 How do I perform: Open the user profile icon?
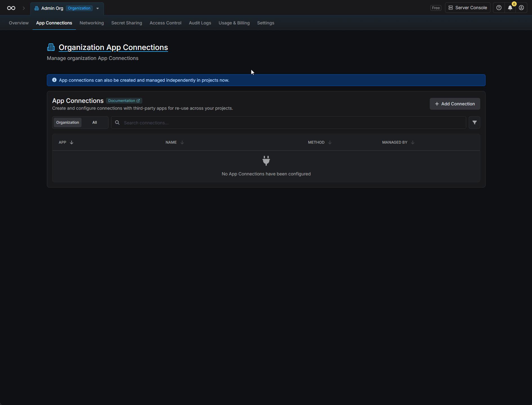521,8
